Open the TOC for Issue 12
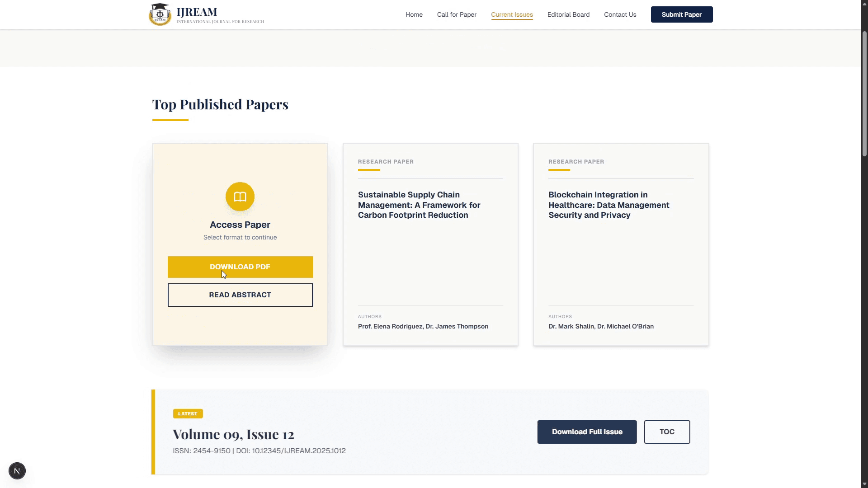The image size is (868, 488). point(667,432)
